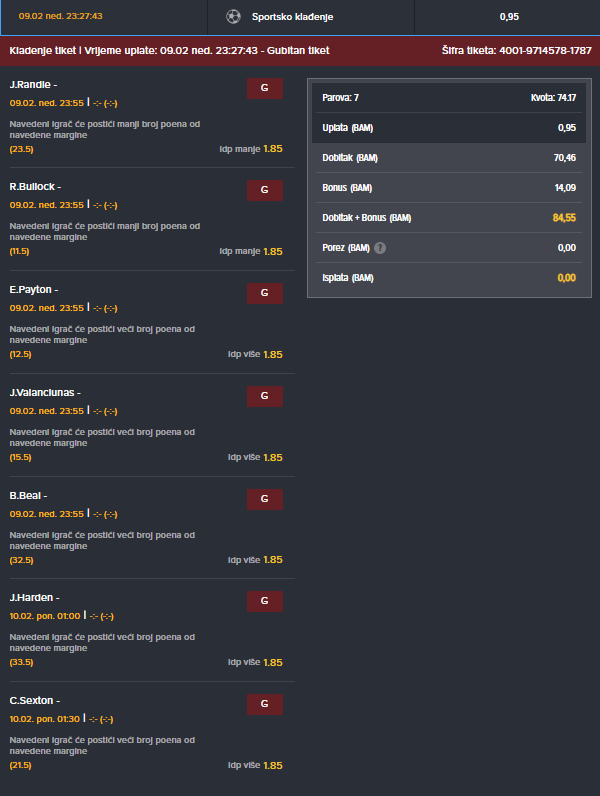Viewport: 600px width, 796px height.
Task: Select the J.Harden player name
Action: pos(31,598)
